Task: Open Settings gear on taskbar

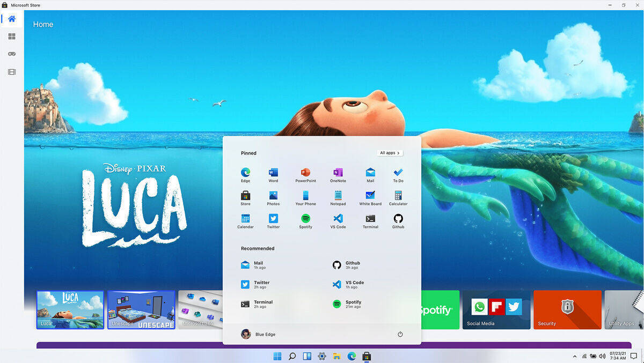Action: 322,356
